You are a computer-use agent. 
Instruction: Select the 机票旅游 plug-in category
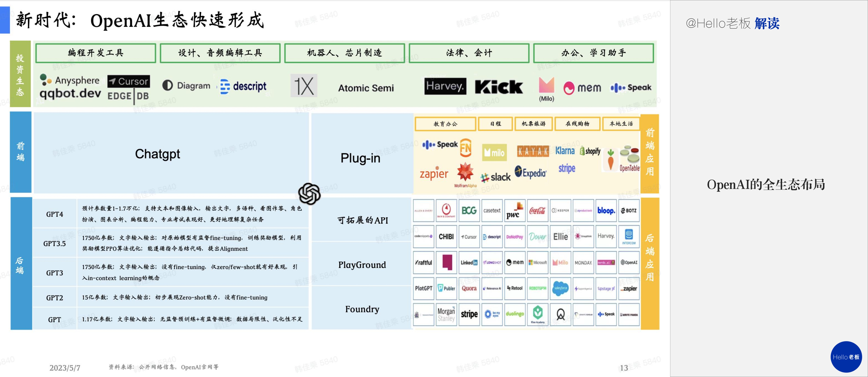pyautogui.click(x=533, y=124)
